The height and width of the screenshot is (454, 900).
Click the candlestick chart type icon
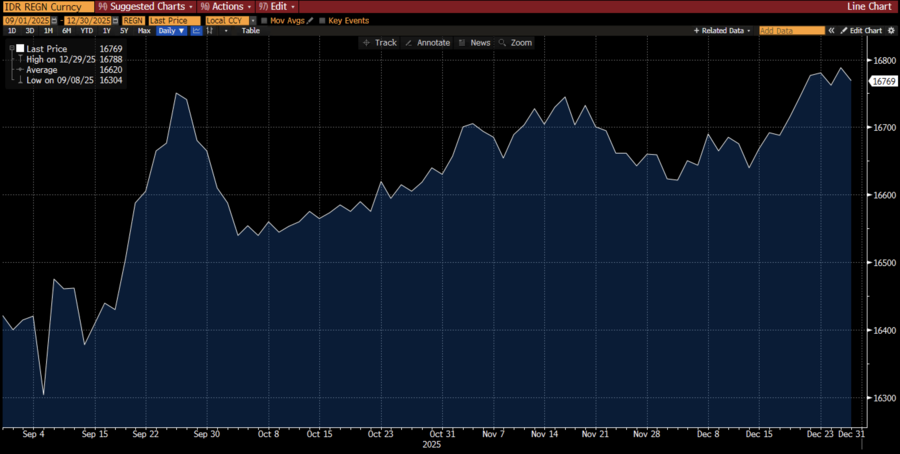tap(211, 31)
